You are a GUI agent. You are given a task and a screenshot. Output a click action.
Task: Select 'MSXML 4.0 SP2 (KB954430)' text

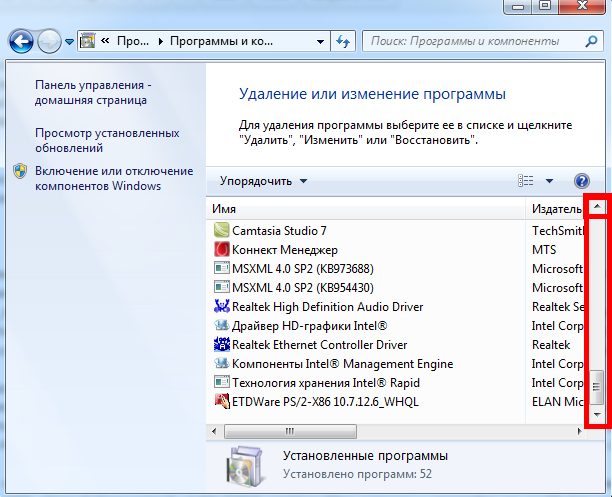tap(303, 288)
